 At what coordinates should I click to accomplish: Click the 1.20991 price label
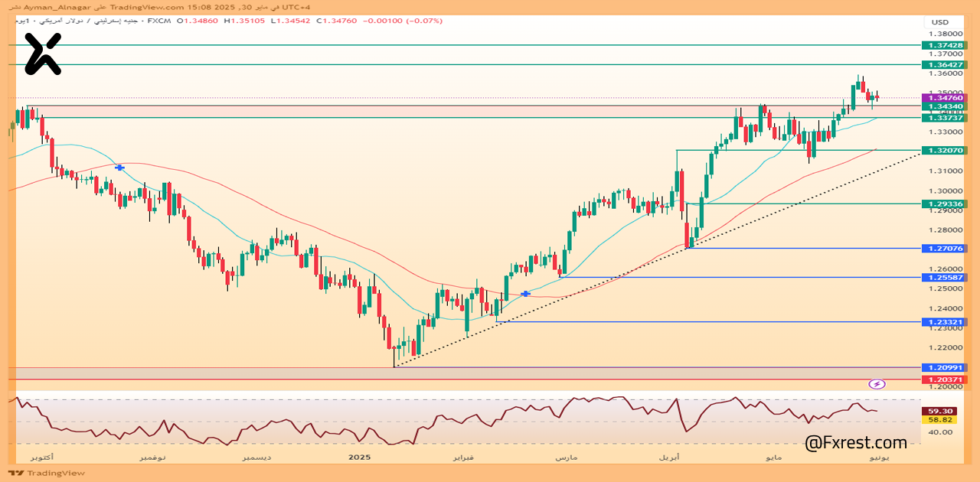click(946, 368)
